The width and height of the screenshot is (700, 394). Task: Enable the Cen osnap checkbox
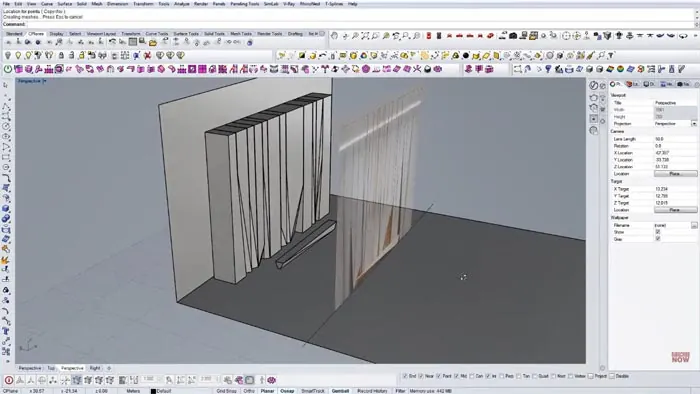[x=471, y=376]
